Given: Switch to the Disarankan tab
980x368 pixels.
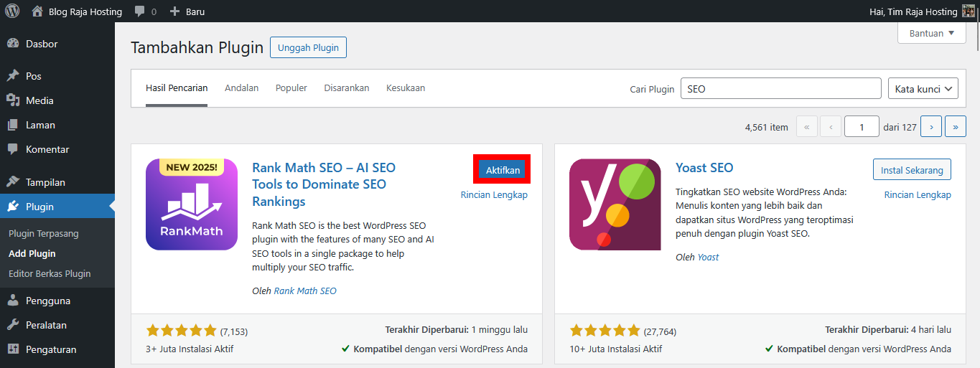Looking at the screenshot, I should (x=347, y=88).
